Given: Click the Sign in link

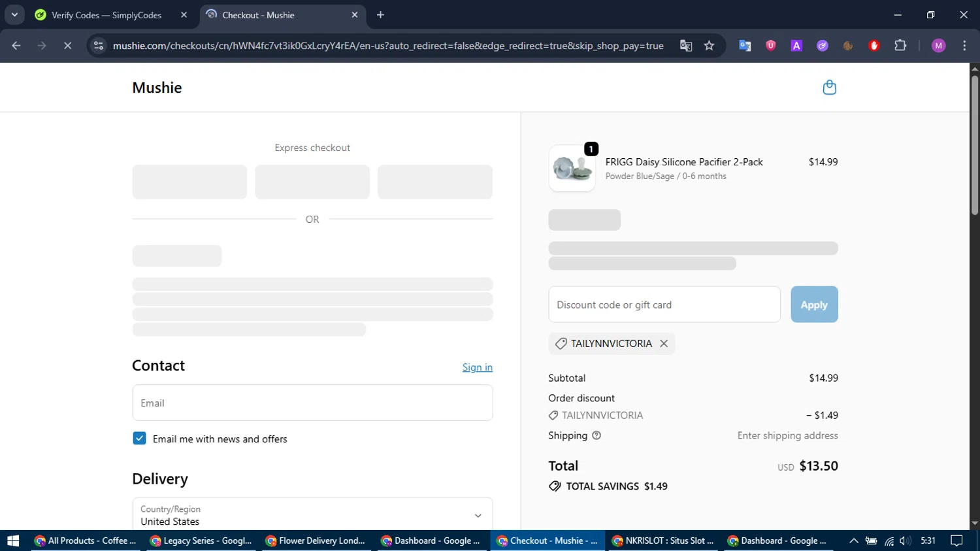Looking at the screenshot, I should point(478,367).
